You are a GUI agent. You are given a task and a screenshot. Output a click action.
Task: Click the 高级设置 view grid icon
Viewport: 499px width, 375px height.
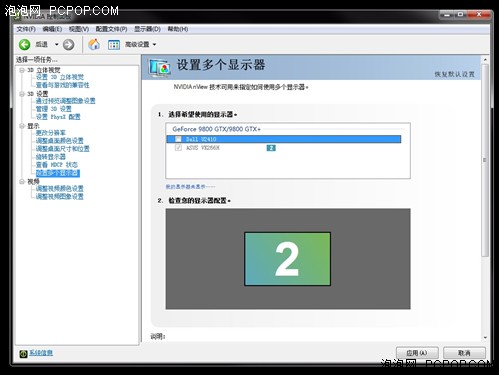(x=114, y=44)
